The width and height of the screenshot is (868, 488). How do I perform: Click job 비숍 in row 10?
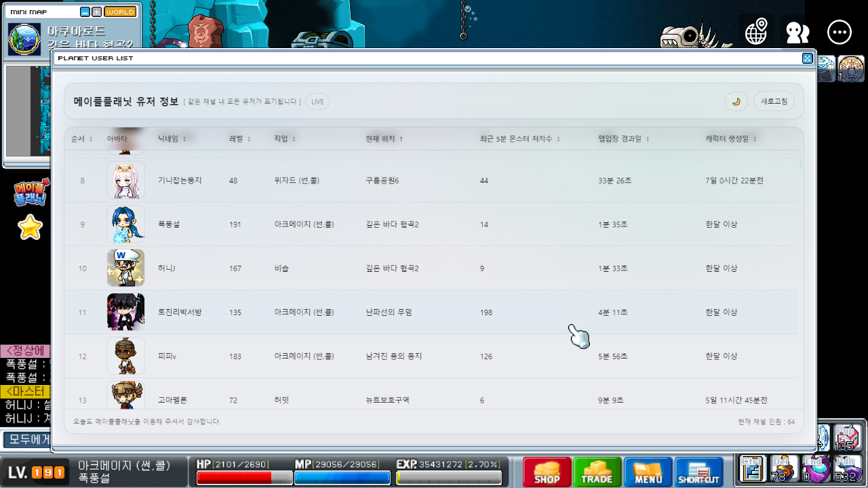tap(281, 268)
